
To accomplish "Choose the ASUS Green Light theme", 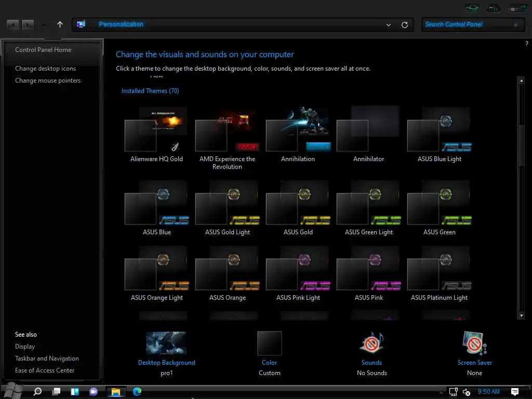I will (x=368, y=207).
